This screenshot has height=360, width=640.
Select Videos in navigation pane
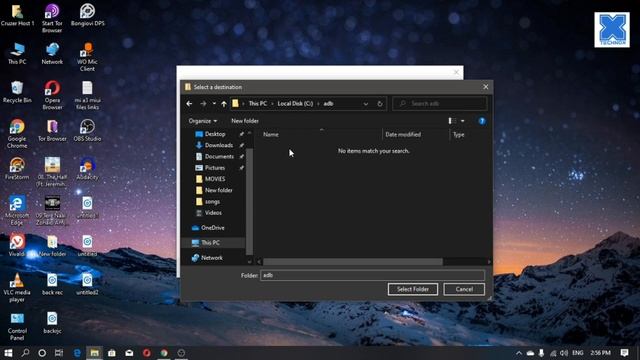point(213,213)
